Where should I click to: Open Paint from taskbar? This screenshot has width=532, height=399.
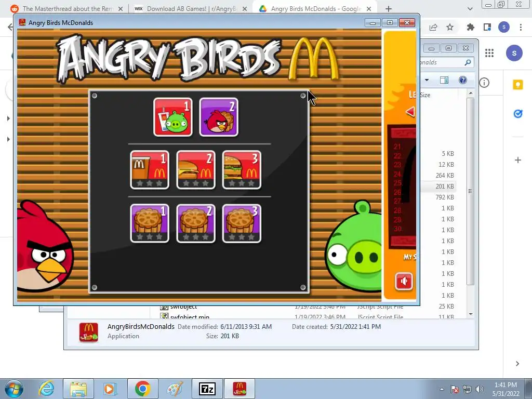[175, 389]
